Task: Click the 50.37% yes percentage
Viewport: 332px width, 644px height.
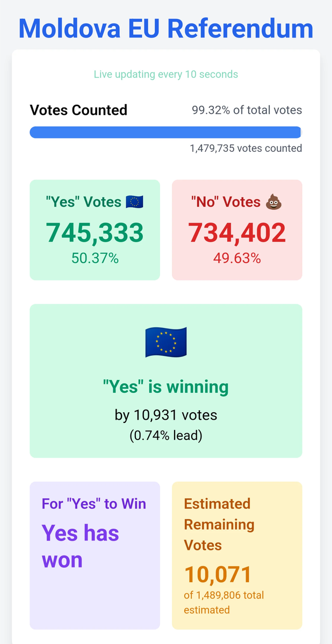Action: point(95,258)
